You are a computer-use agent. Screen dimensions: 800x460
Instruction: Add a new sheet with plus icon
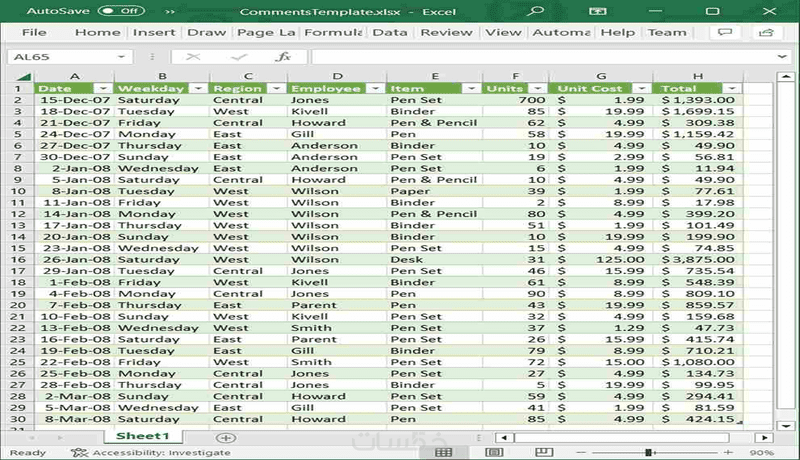[x=226, y=438]
